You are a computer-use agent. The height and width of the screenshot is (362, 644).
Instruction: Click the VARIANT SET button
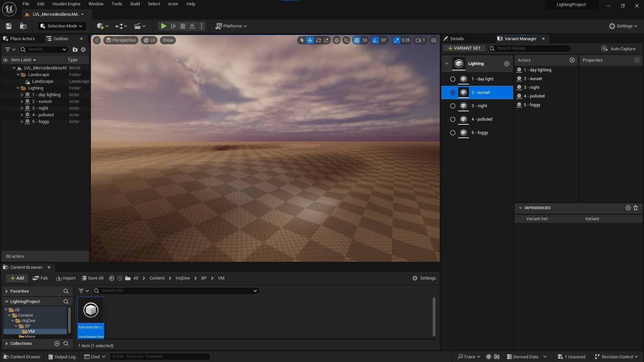pos(464,48)
